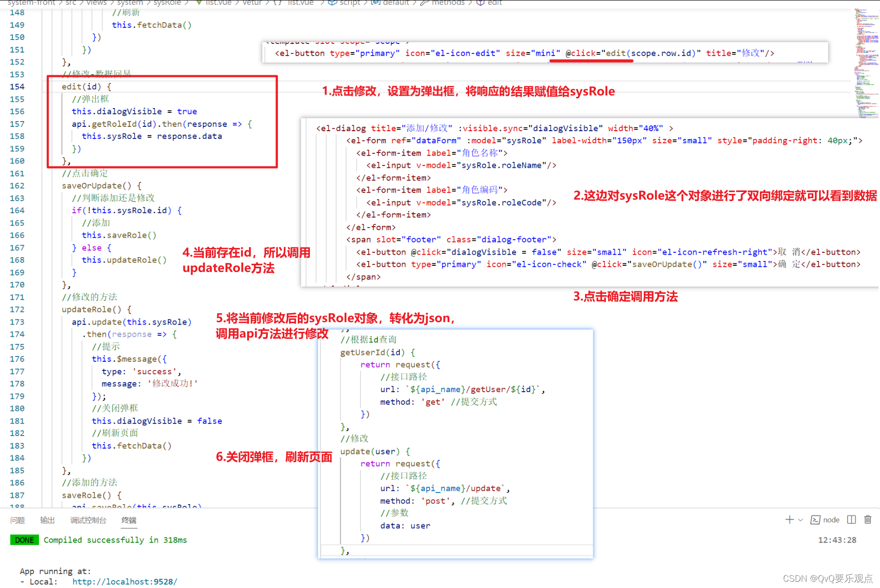Screen dimensions: 880x588
Task: Click the '//点击确定' comment on line 161
Action: (85, 173)
